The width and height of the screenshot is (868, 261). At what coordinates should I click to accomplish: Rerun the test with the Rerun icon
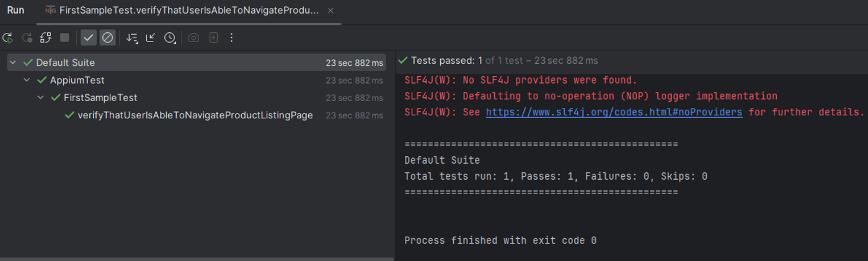pyautogui.click(x=8, y=38)
